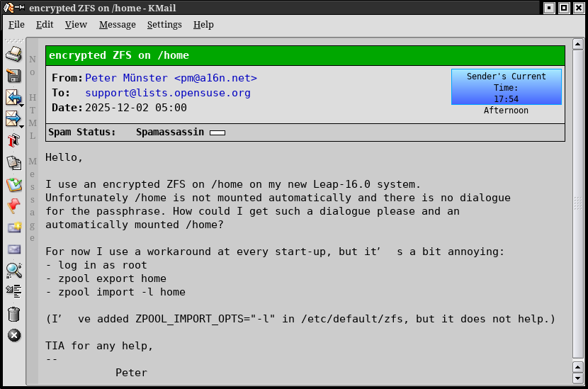Open the Help menu
The width and height of the screenshot is (588, 389).
click(203, 25)
